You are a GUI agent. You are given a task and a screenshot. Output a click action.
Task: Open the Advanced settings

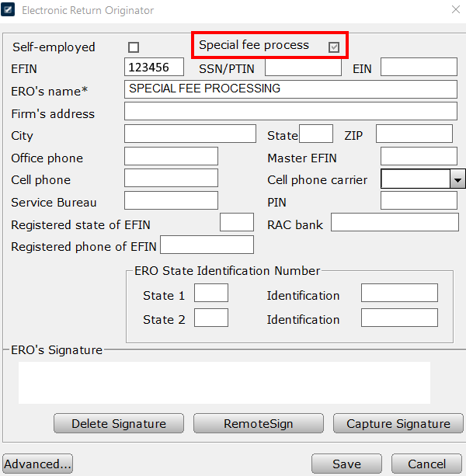[38, 464]
